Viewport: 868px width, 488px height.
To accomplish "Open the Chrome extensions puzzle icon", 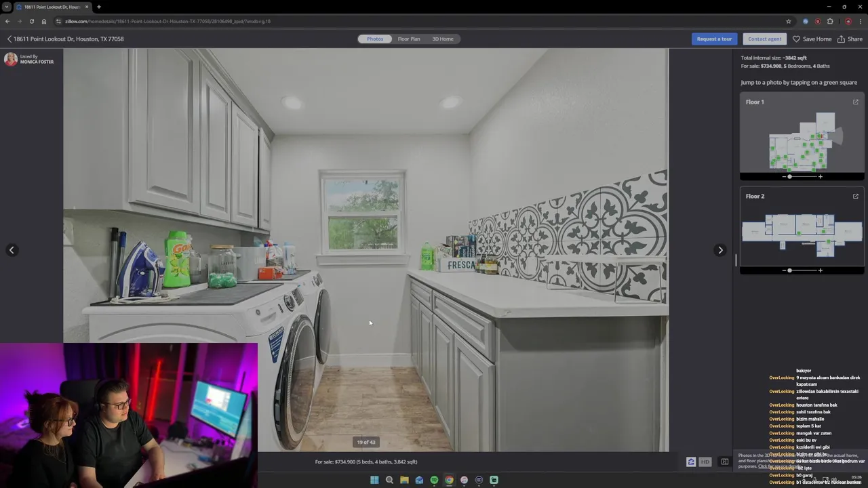I will pos(830,21).
